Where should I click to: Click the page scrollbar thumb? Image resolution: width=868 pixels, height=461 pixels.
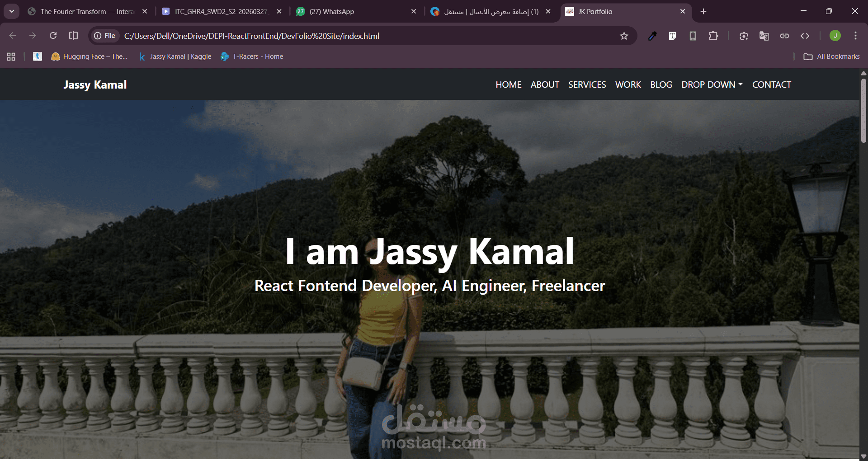point(863,111)
